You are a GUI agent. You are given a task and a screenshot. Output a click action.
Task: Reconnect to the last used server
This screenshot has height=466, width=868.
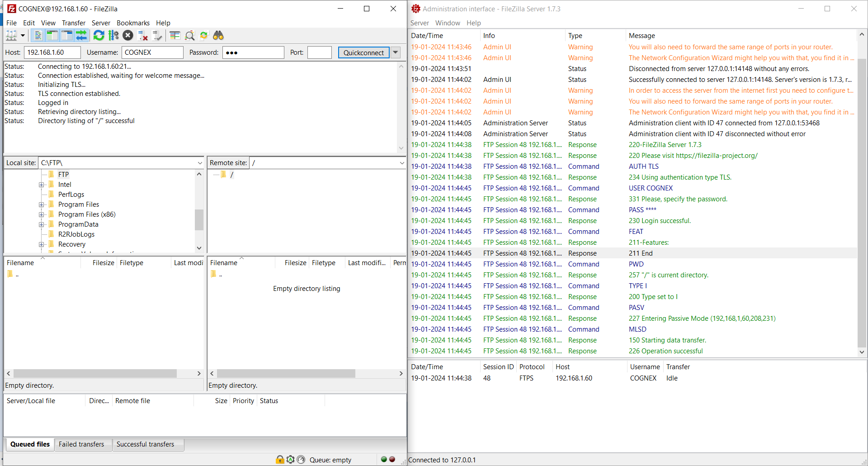tap(157, 35)
